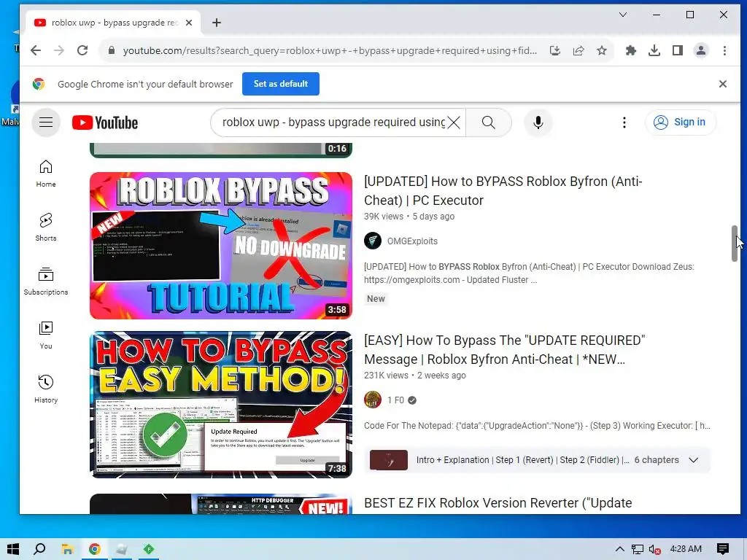This screenshot has height=560, width=747.
Task: Go back with browser back arrow
Action: click(36, 50)
